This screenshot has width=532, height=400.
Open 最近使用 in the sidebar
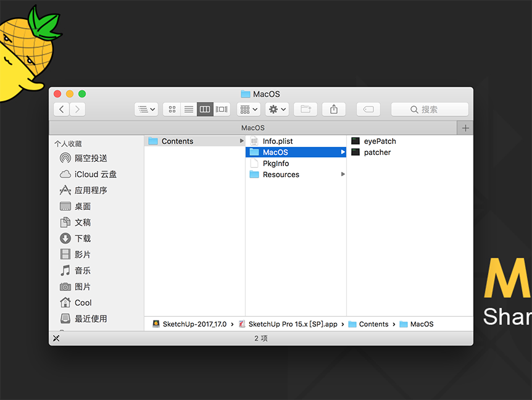[x=83, y=319]
